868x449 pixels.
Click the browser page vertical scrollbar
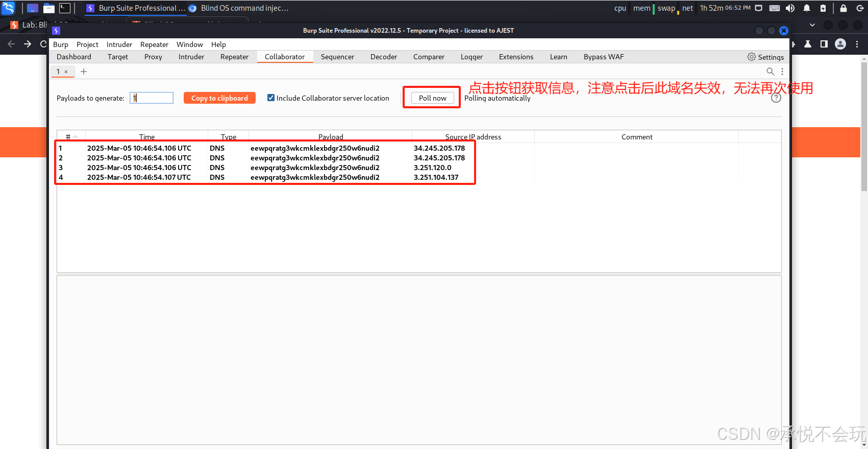864,126
